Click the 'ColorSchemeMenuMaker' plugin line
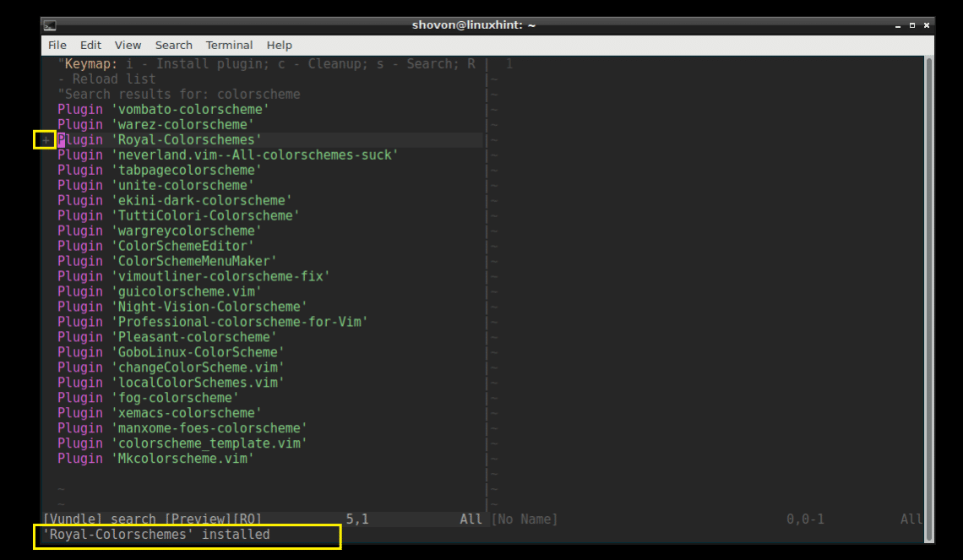 [x=167, y=261]
